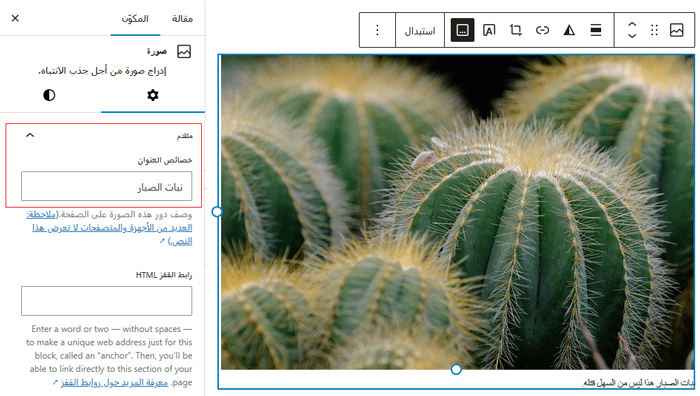Insert link using the link icon

pyautogui.click(x=542, y=30)
